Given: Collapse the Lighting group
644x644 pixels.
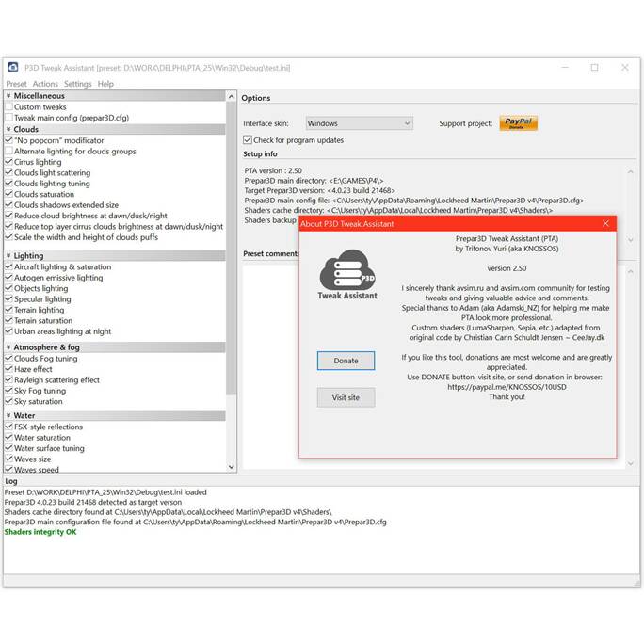Looking at the screenshot, I should 8,256.
